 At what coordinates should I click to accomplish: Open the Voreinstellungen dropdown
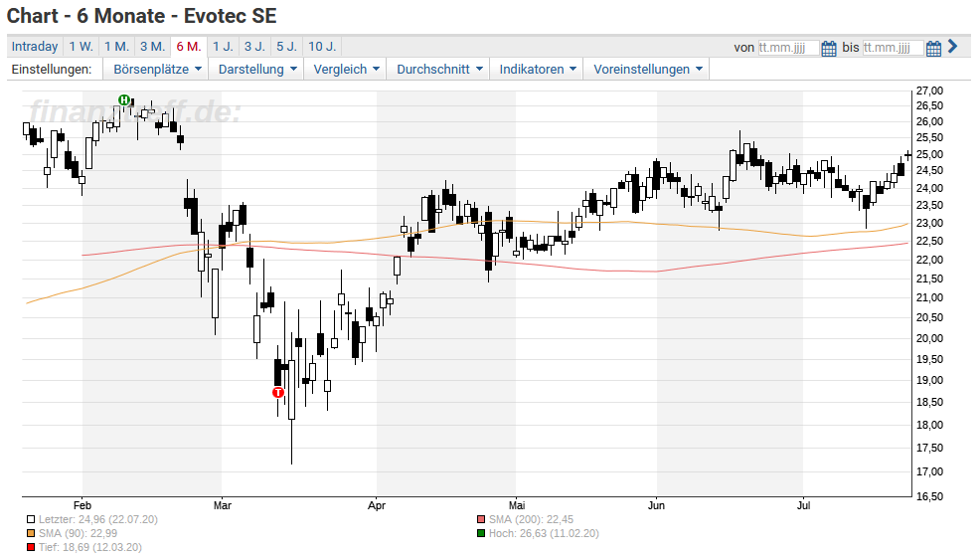click(647, 70)
